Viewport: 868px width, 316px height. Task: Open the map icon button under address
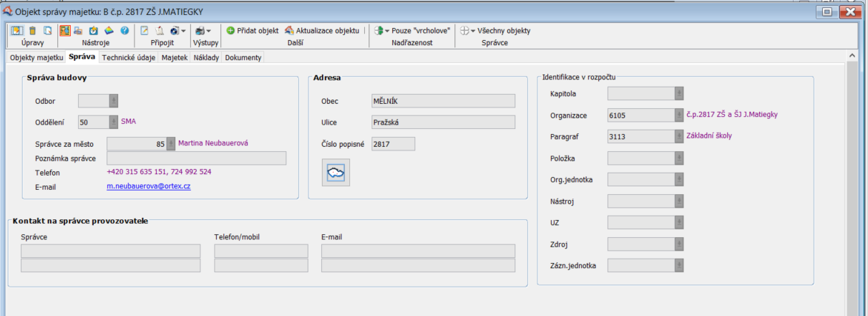pos(336,172)
